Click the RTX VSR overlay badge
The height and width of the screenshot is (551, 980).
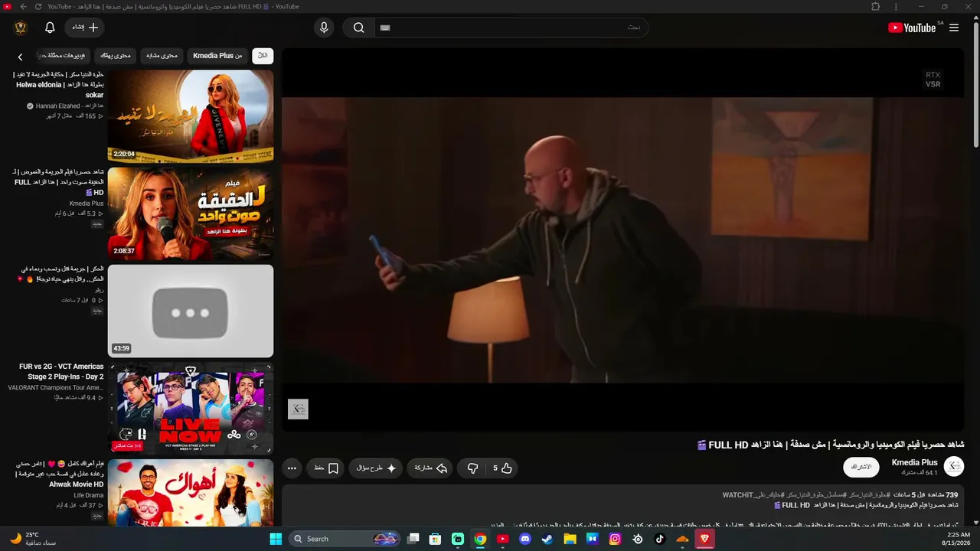(933, 80)
